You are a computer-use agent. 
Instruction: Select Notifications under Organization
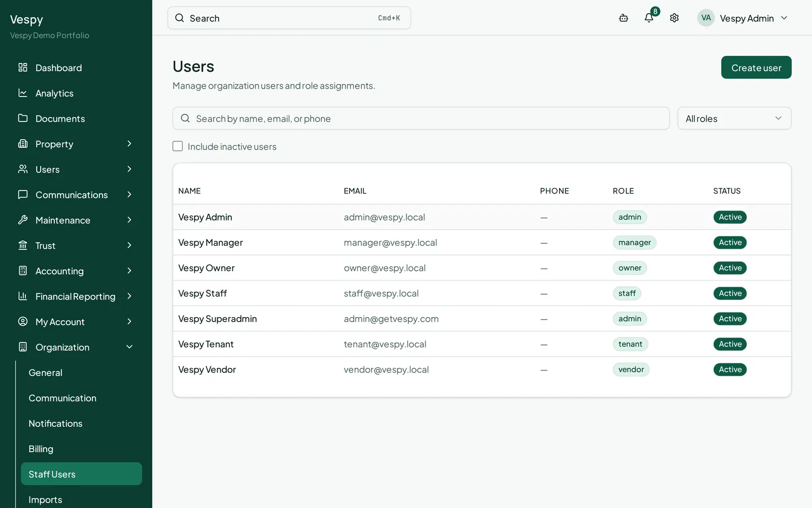pos(81,423)
